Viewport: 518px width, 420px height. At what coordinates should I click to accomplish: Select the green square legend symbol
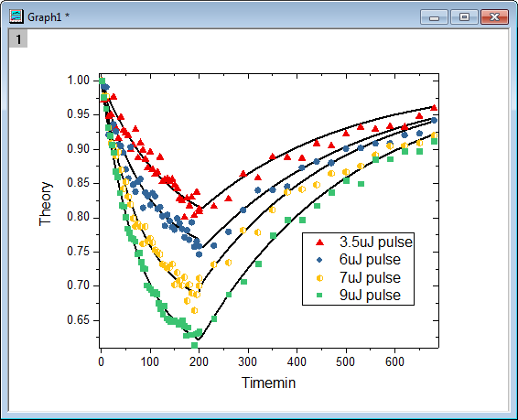click(319, 296)
